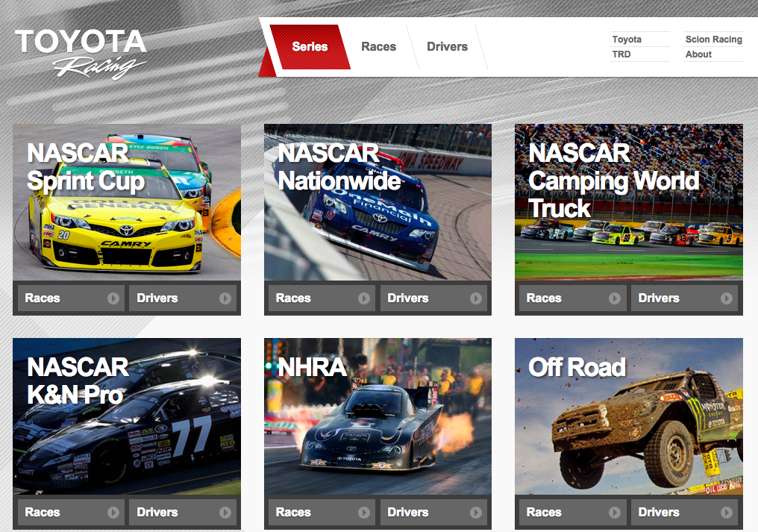Image resolution: width=758 pixels, height=532 pixels.
Task: Follow the TRD link in the header
Action: (621, 54)
